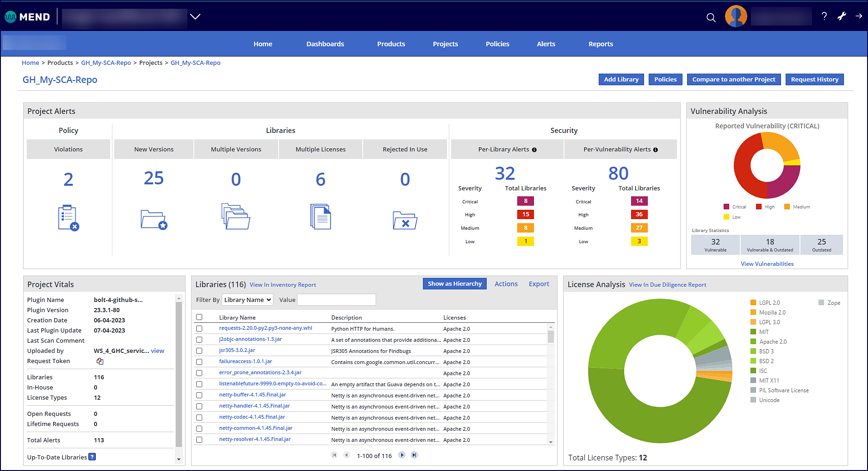The height and width of the screenshot is (471, 868).
Task: Open the Reports menu
Action: [600, 44]
